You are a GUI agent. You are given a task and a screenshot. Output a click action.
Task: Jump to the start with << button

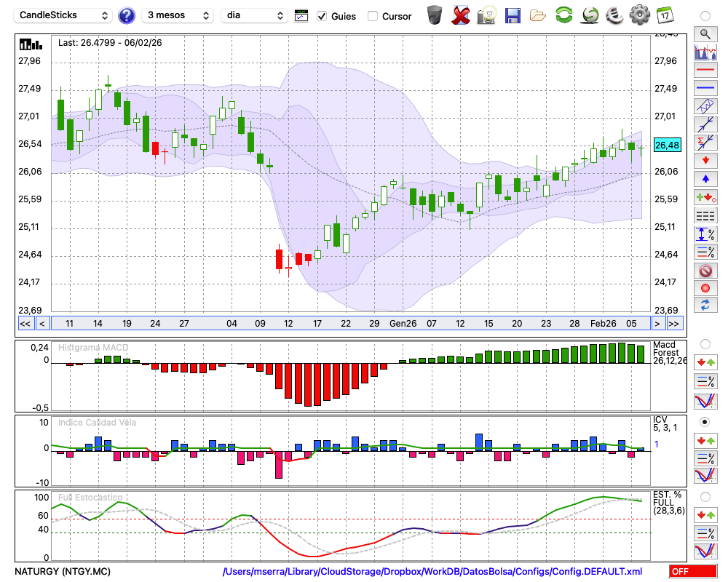click(x=25, y=324)
